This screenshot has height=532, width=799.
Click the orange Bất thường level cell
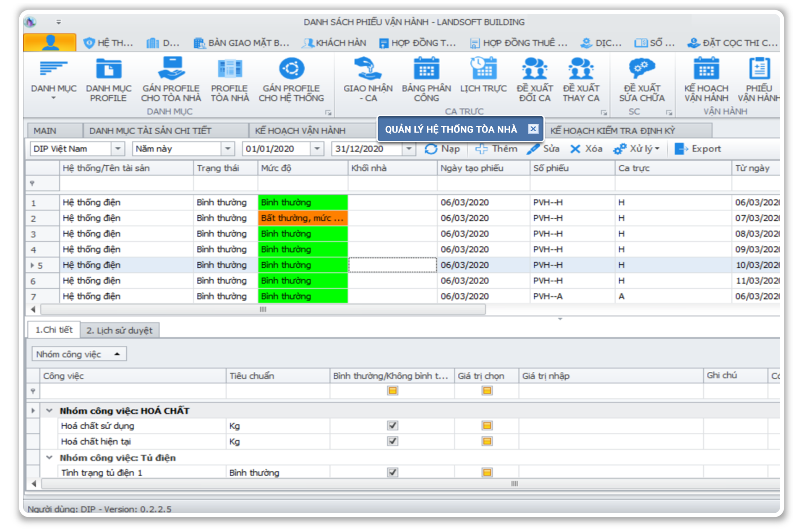click(x=302, y=218)
